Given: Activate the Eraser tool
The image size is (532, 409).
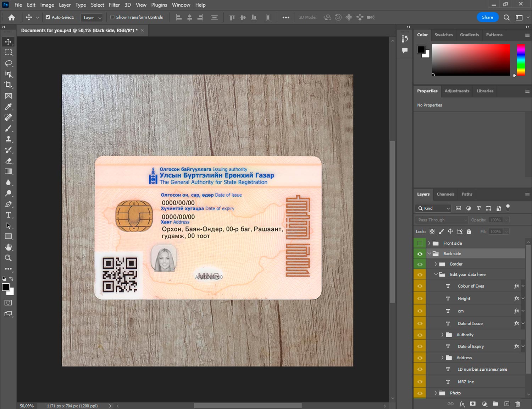Looking at the screenshot, I should pyautogui.click(x=8, y=161).
